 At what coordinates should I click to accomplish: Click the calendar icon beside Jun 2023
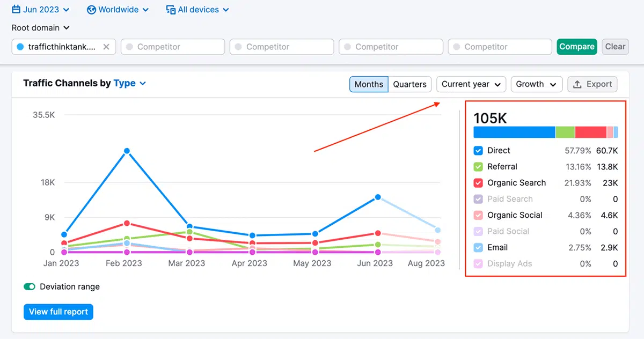[17, 9]
